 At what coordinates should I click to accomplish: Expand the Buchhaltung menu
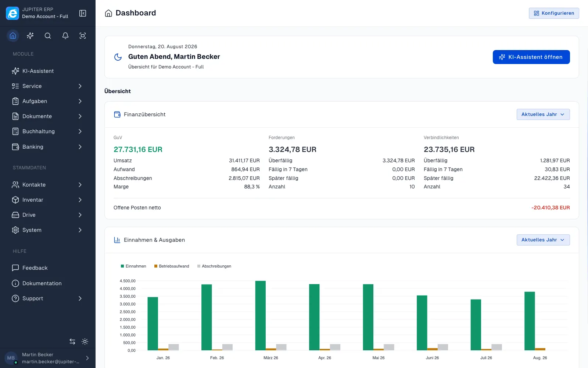(48, 131)
